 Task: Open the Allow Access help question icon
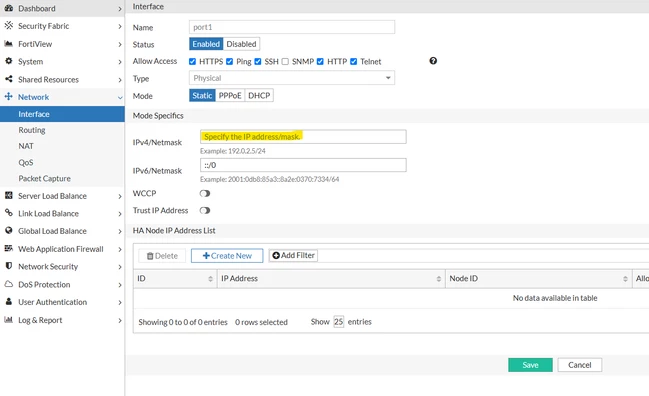(x=433, y=61)
